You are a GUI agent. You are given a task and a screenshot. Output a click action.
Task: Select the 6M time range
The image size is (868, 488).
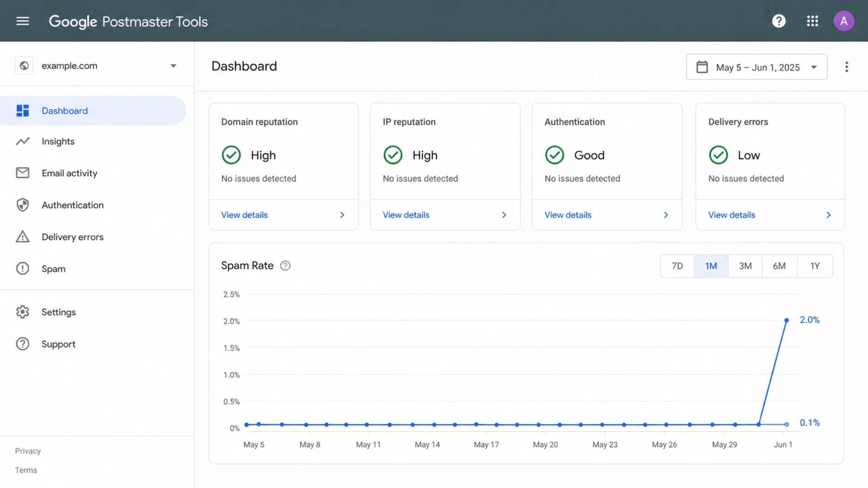pos(779,266)
